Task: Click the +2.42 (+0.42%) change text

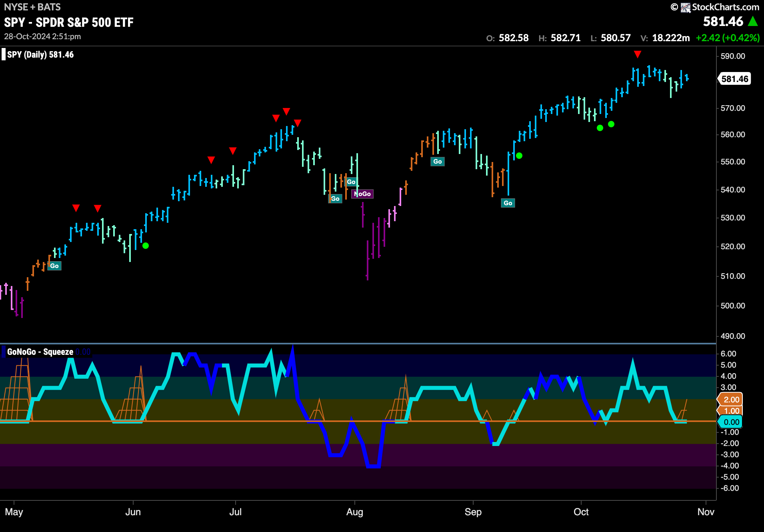Action: [728, 38]
